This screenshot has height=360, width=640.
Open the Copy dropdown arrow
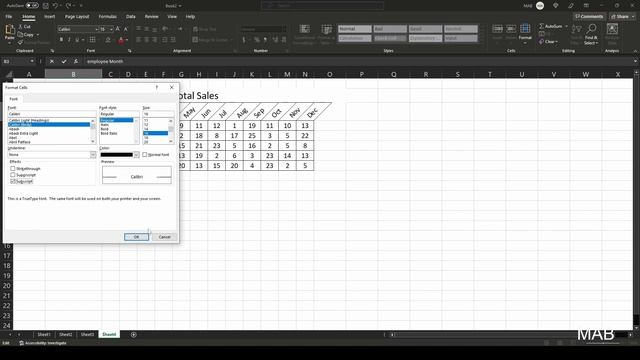coord(38,35)
